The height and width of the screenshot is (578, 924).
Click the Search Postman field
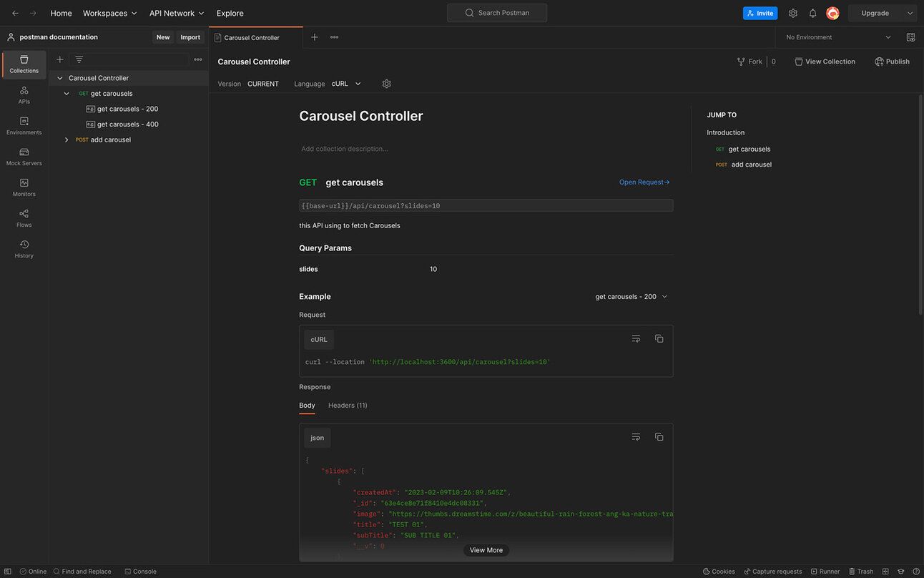pos(497,13)
